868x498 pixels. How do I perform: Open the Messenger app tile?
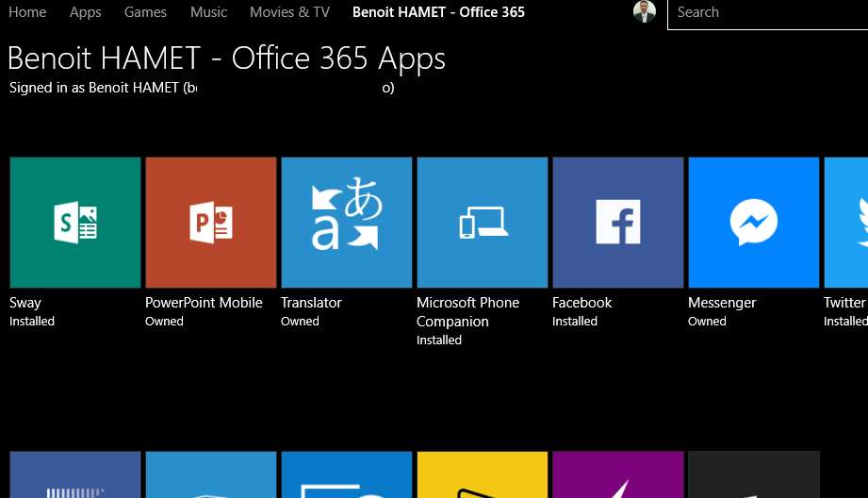[754, 223]
